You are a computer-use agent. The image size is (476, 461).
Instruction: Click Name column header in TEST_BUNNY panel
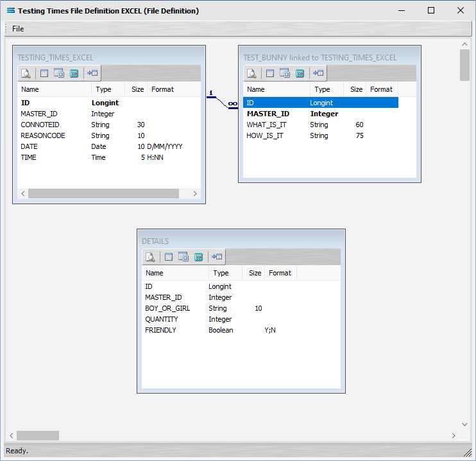click(x=276, y=89)
